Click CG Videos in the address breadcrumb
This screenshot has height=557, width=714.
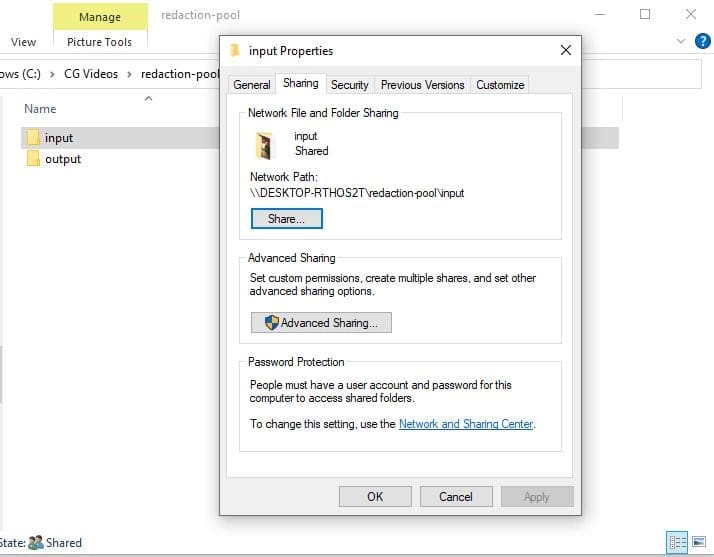(91, 74)
